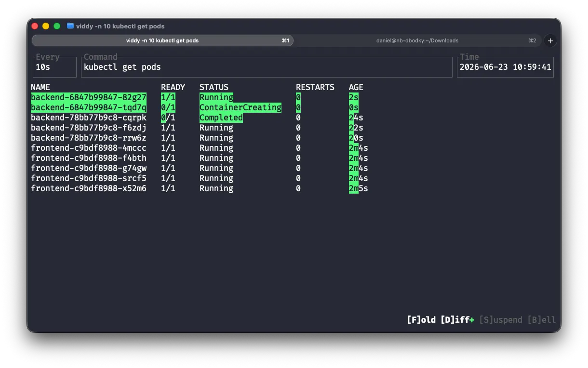
Task: Click the READY column header
Action: pyautogui.click(x=173, y=87)
